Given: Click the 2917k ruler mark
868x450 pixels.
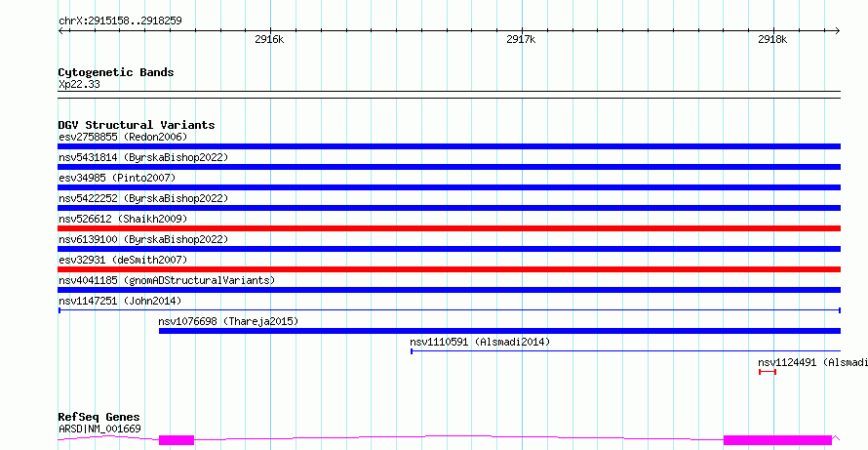Looking at the screenshot, I should point(522,39).
